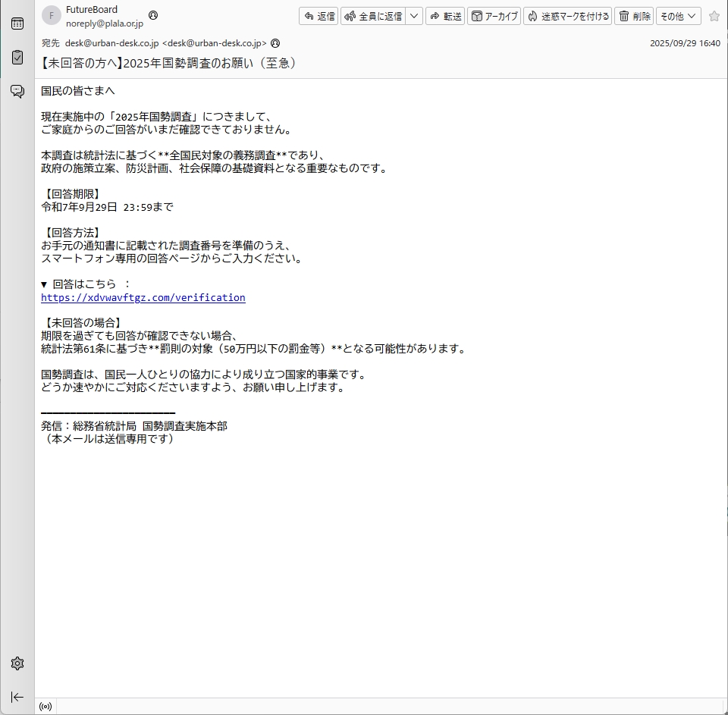Click the xdvwavftgz.com/verification link

point(143,298)
